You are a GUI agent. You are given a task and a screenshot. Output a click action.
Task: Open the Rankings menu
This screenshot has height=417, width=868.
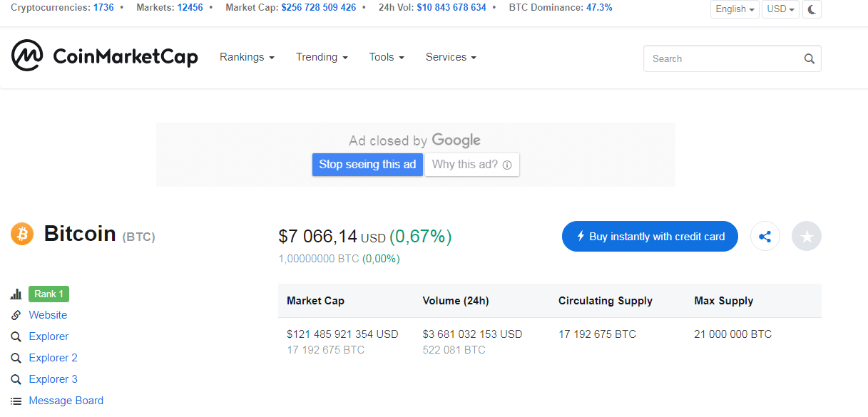click(247, 57)
